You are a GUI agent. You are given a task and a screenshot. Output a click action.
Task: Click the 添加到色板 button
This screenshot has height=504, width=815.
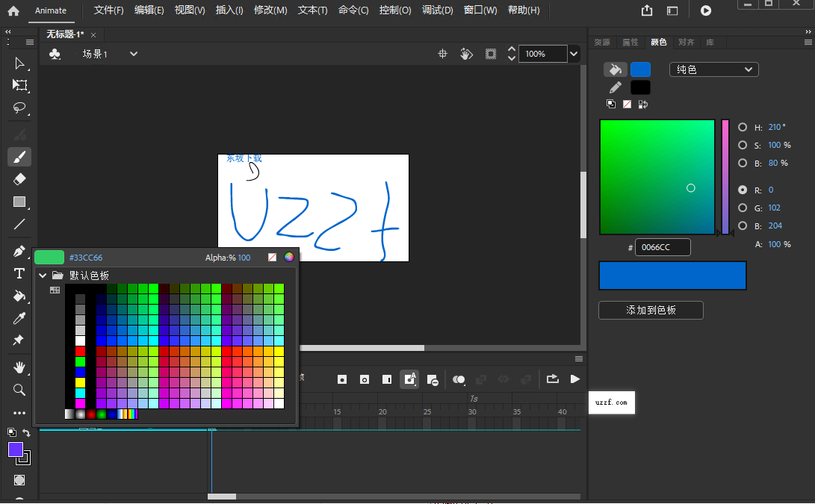pyautogui.click(x=650, y=310)
